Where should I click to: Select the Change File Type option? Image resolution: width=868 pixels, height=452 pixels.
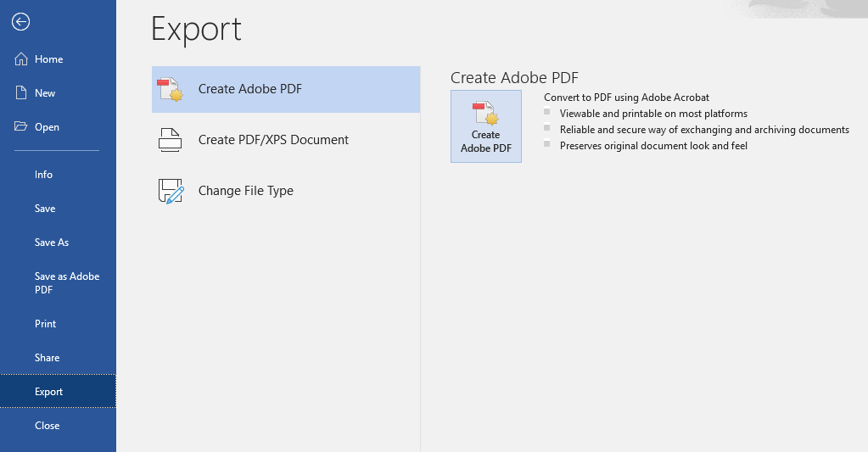click(286, 191)
